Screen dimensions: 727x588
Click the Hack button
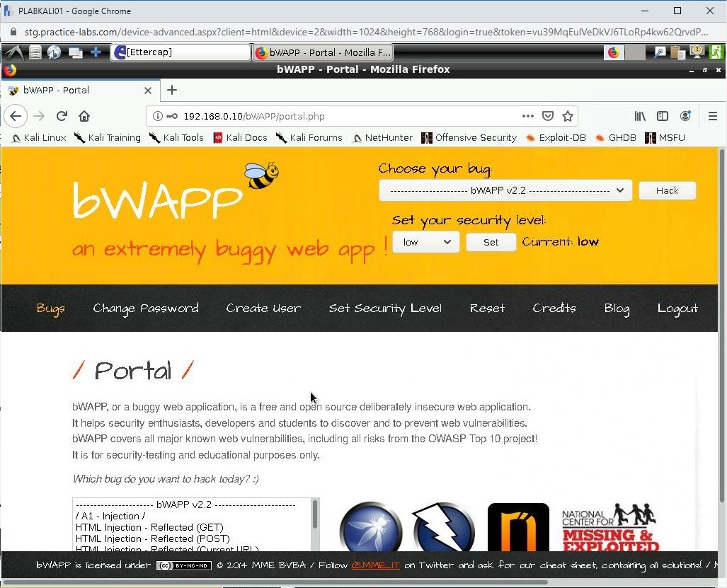tap(666, 190)
